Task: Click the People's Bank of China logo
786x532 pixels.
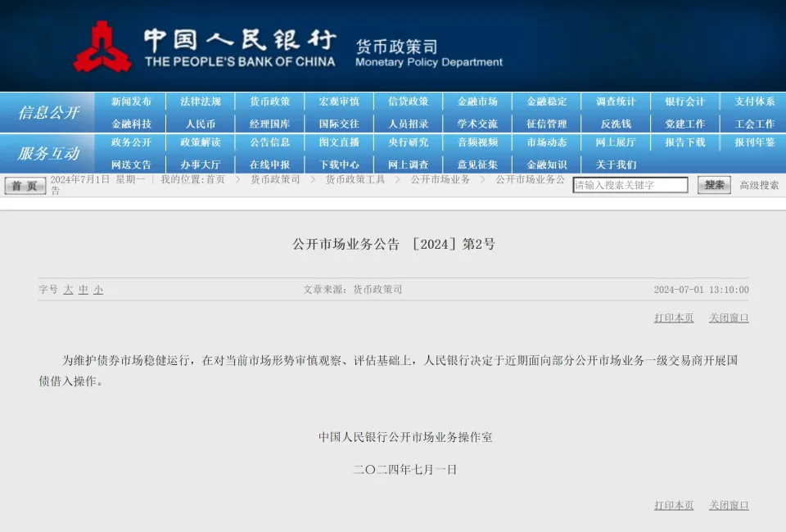Action: pos(102,47)
